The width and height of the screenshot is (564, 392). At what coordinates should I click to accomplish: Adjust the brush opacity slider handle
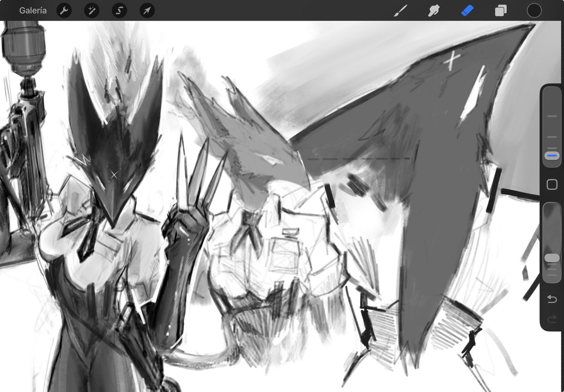552,258
